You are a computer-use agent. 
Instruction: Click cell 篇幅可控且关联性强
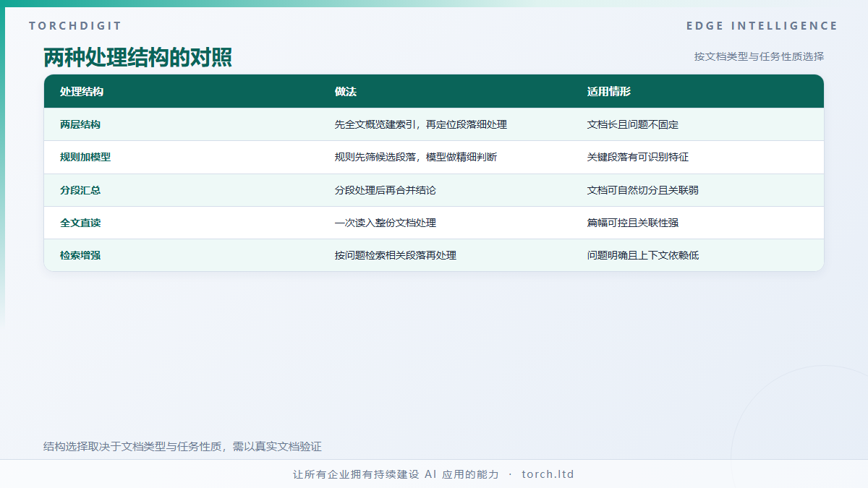click(632, 223)
